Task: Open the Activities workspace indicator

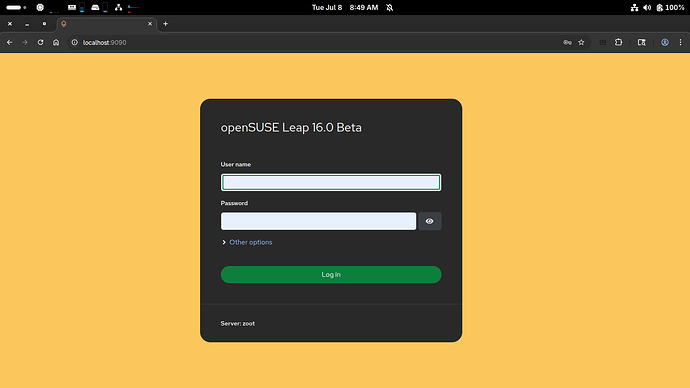Action: [16, 7]
